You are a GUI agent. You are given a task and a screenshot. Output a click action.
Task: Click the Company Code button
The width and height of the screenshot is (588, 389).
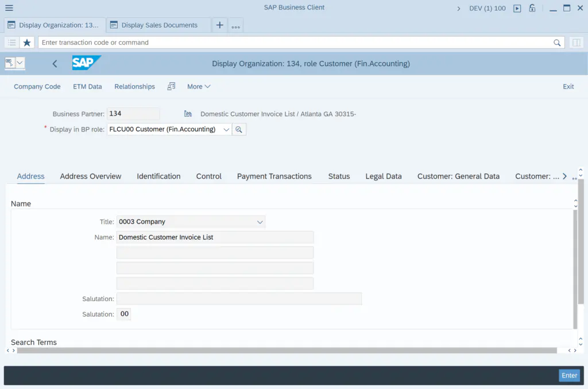(37, 87)
